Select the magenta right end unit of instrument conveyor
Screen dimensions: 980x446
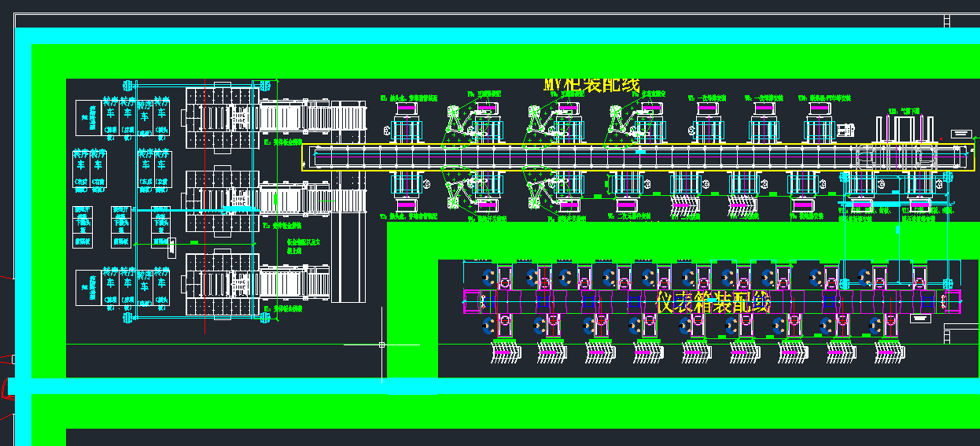(x=953, y=301)
